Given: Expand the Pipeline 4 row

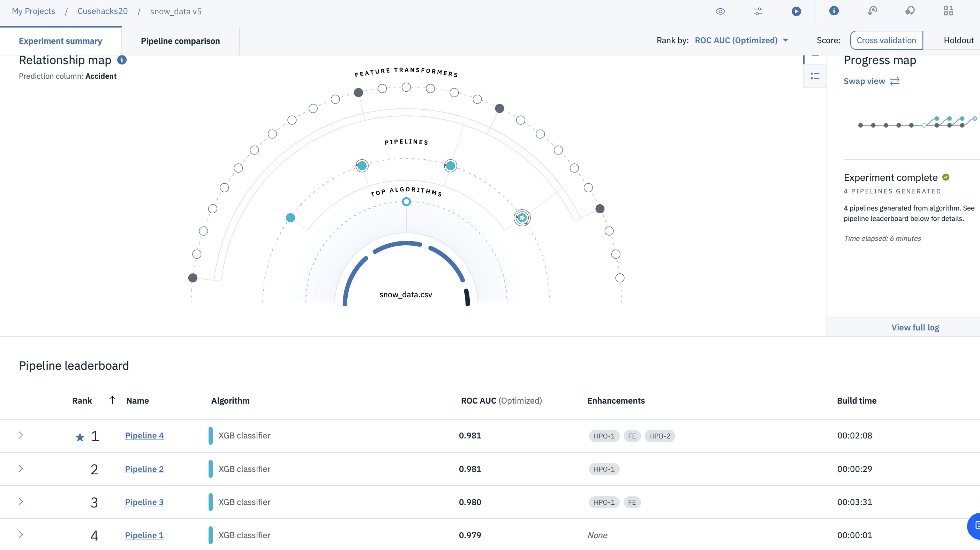Looking at the screenshot, I should [21, 435].
